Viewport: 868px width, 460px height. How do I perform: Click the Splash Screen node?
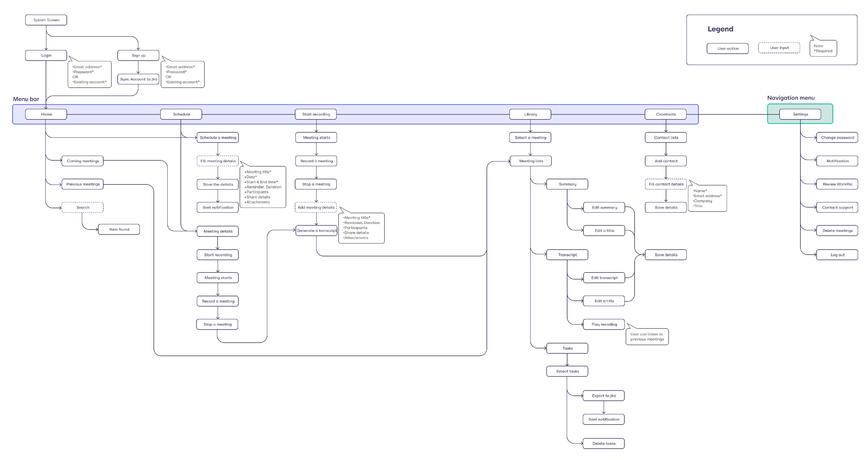pos(46,20)
